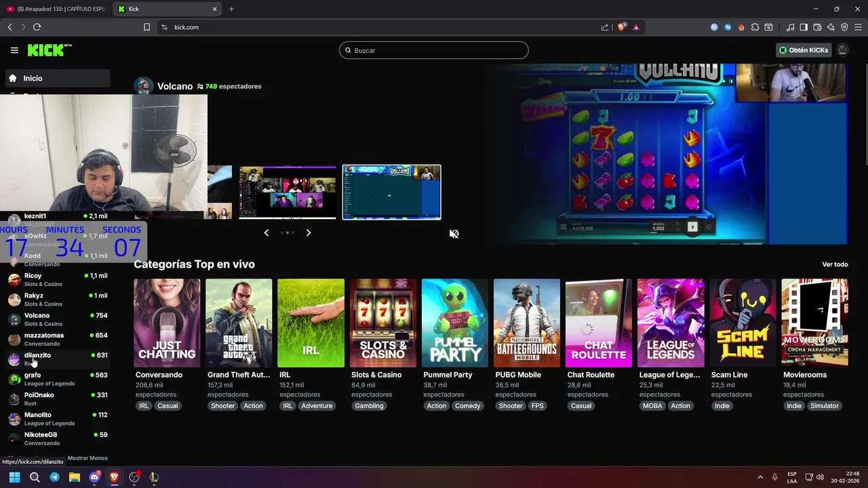Screen dimensions: 868x488
Task: Open the extensions puzzle icon
Action: click(755, 27)
